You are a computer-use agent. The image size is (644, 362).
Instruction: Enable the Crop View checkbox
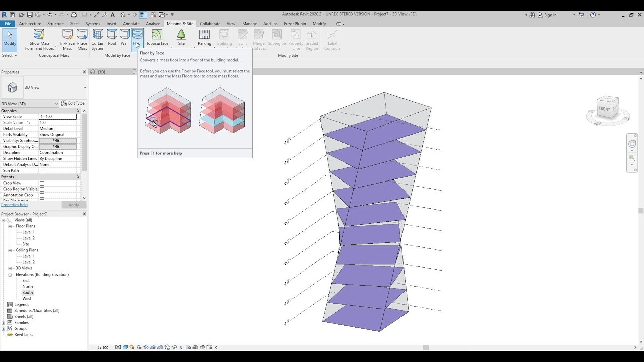point(42,183)
